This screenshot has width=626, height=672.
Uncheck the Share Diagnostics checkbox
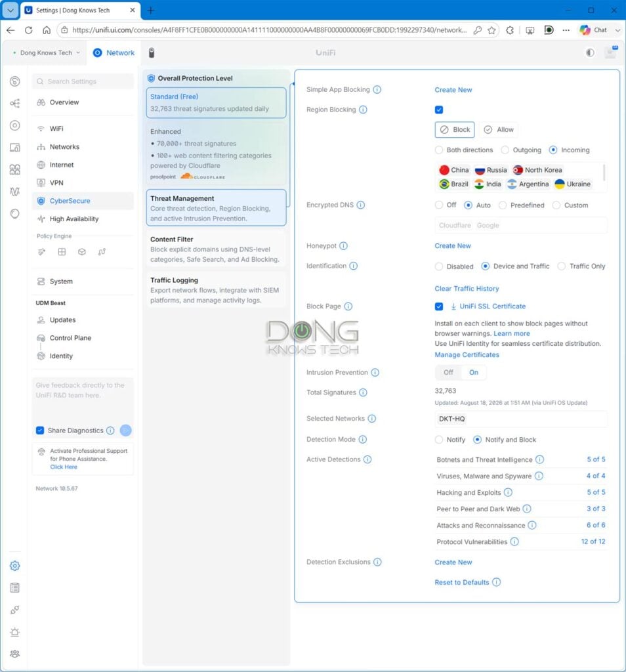pos(40,430)
